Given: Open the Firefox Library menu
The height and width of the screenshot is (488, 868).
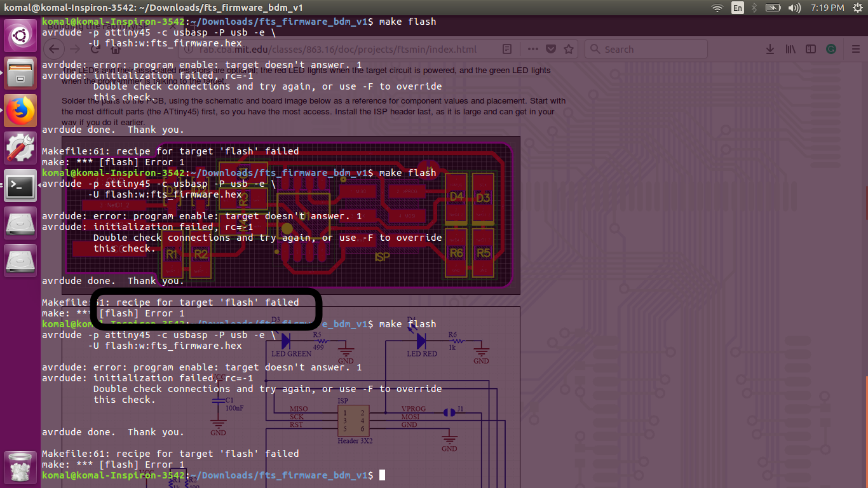Looking at the screenshot, I should [791, 49].
